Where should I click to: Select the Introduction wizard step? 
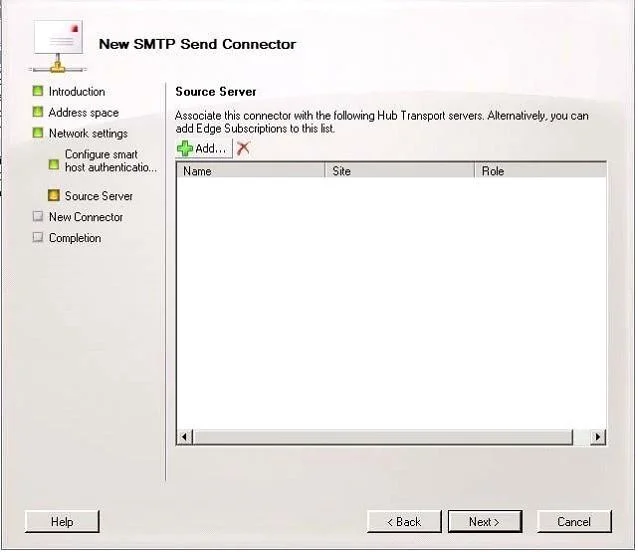click(x=77, y=92)
